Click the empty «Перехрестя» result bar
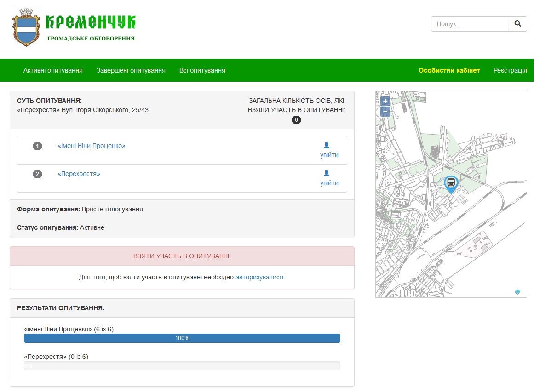 [x=182, y=366]
